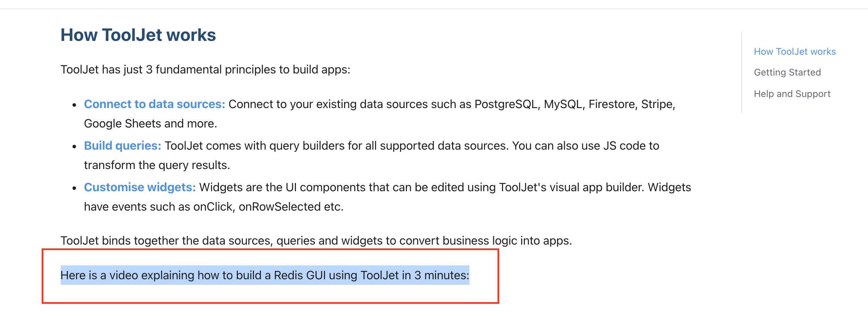Open Getting Started from the table of contents
868x317 pixels.
click(788, 72)
